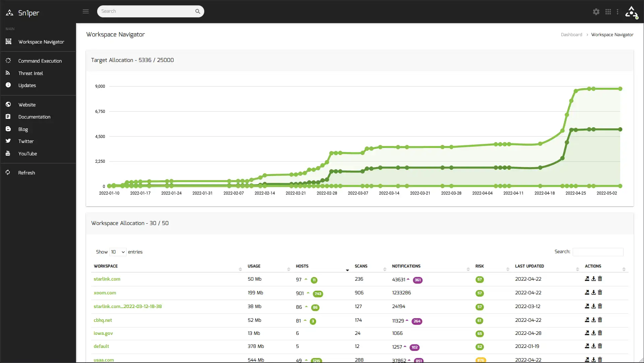Select the Refresh menu item in sidebar

pyautogui.click(x=26, y=172)
